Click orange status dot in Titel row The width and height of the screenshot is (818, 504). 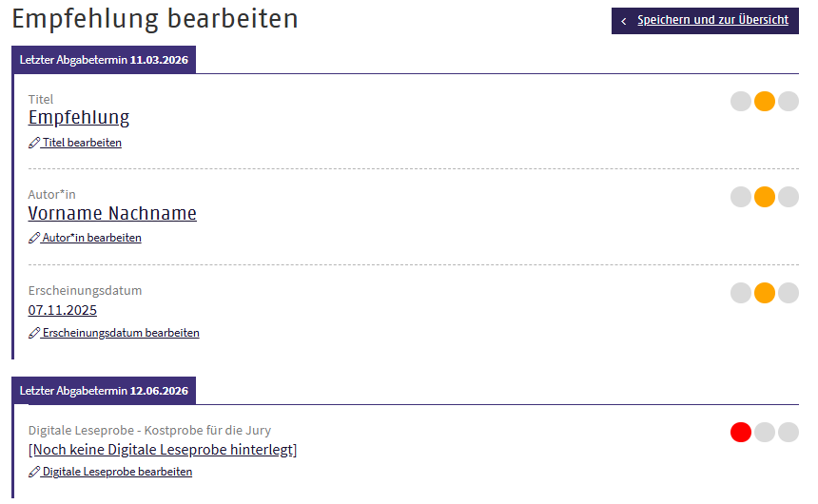[765, 102]
